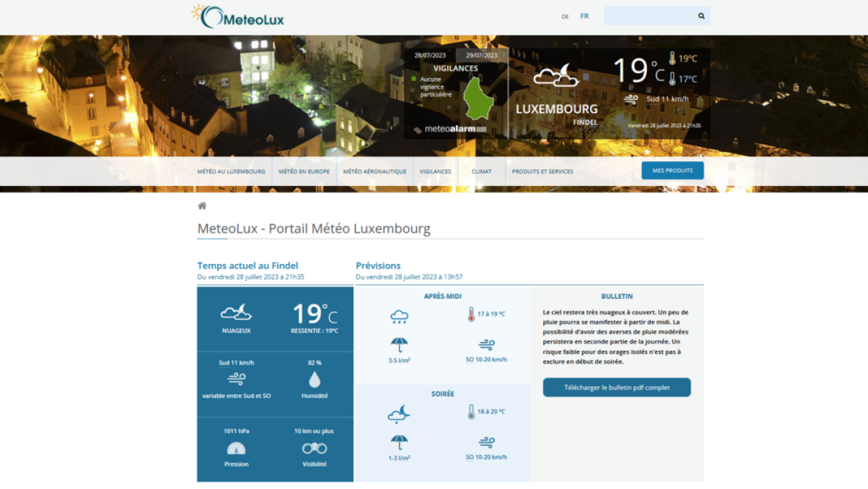Open Météo aéronautique menu

[x=374, y=171]
